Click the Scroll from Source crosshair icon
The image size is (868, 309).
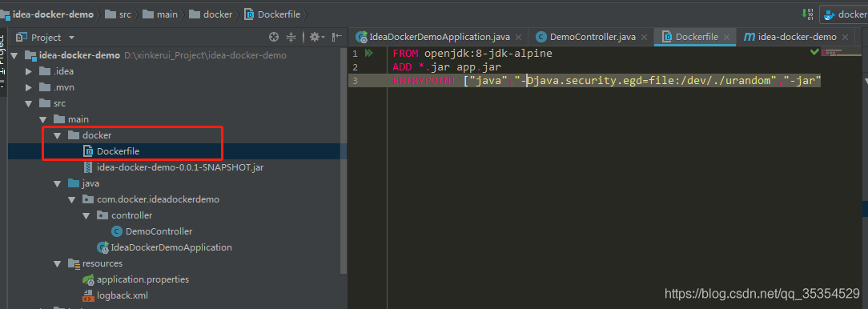[x=274, y=37]
